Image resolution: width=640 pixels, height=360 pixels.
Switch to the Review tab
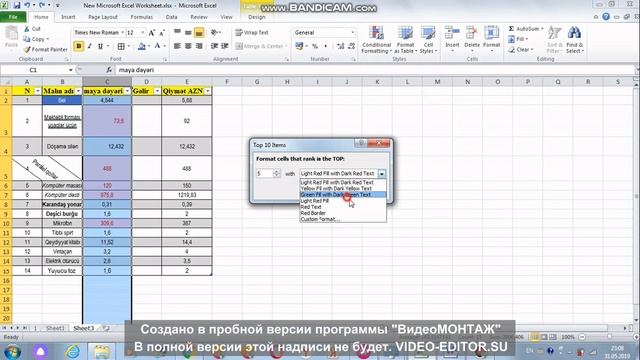coord(199,17)
